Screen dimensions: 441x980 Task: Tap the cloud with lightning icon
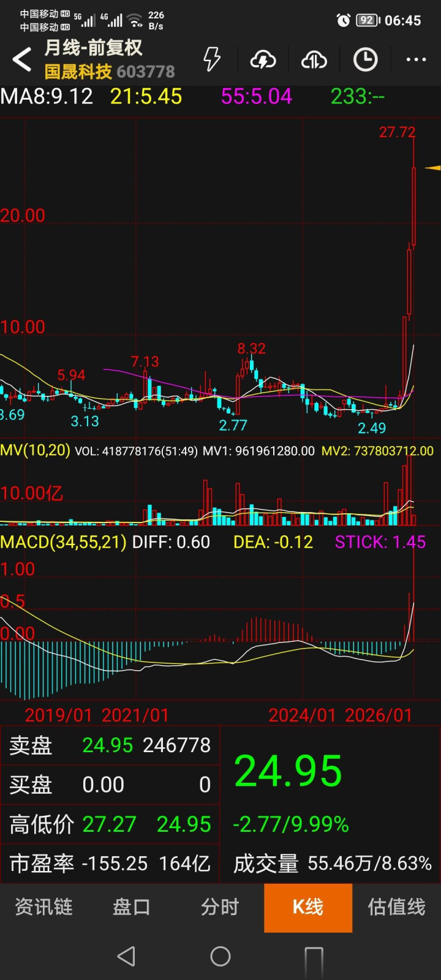coord(263,59)
